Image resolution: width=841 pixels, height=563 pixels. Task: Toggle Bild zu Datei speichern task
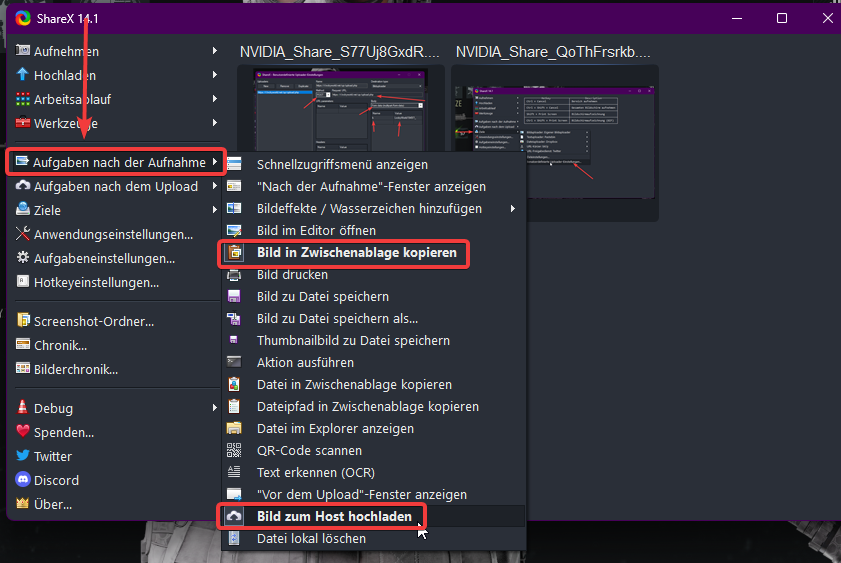[x=322, y=297]
